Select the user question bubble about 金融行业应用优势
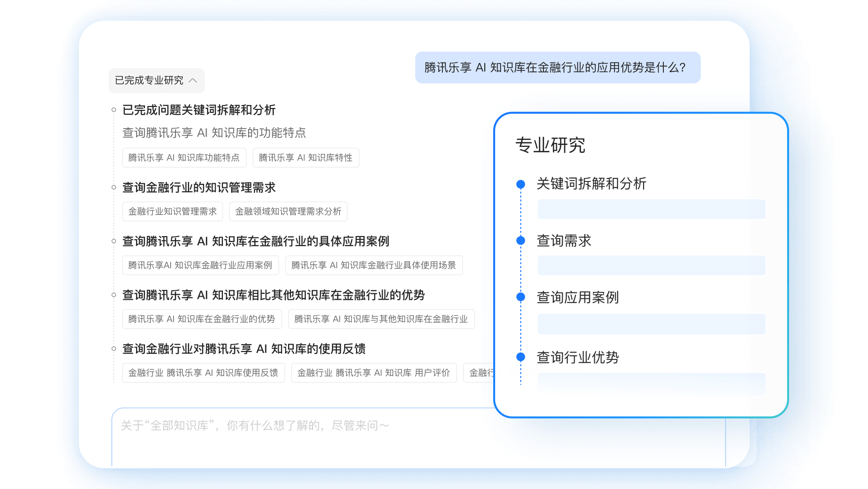Image resolution: width=868 pixels, height=489 pixels. 554,68
